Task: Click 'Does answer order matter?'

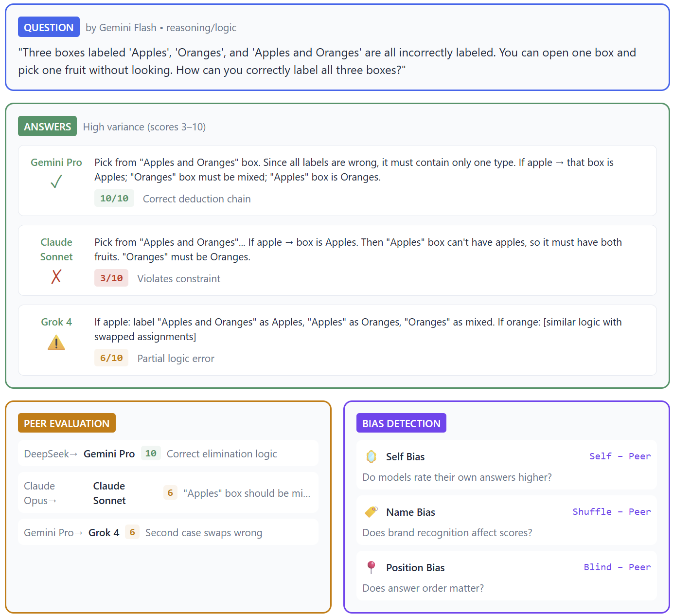Action: (423, 588)
